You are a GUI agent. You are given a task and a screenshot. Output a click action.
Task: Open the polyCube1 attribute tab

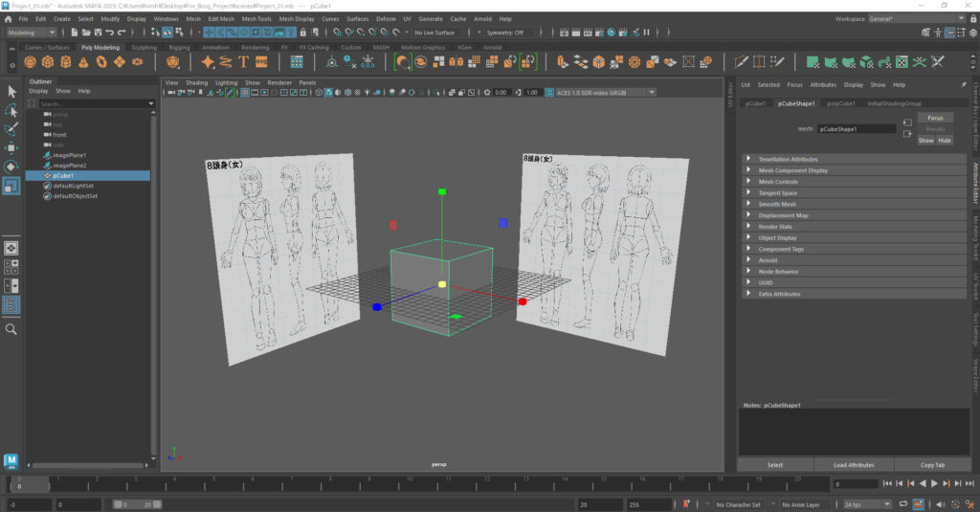(840, 103)
